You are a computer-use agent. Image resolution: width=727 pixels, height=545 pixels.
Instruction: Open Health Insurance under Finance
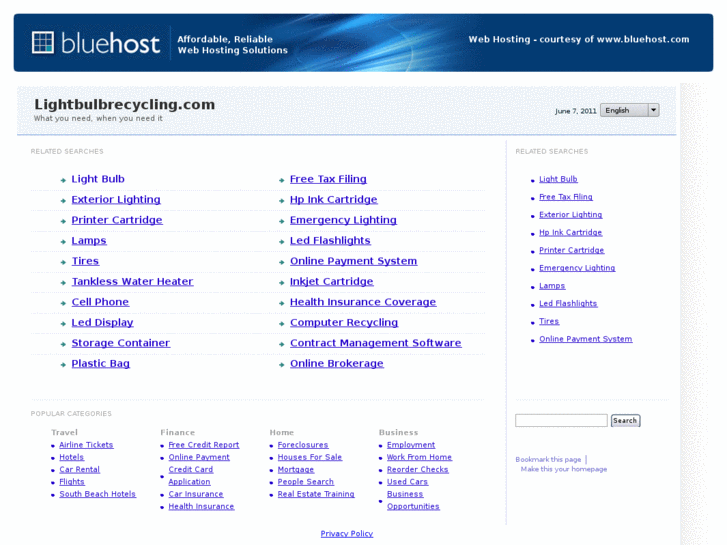201,507
